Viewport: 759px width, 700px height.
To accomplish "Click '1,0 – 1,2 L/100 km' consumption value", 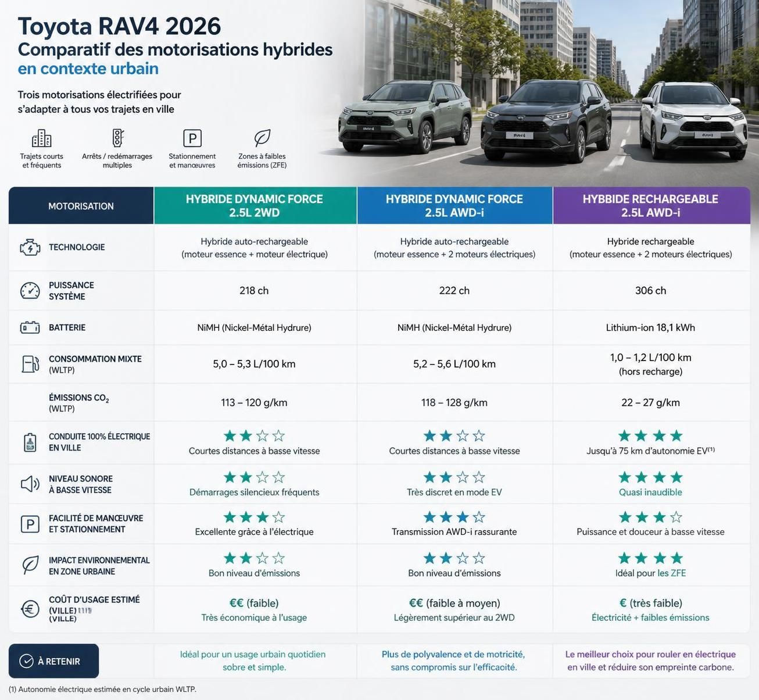I will tap(650, 358).
